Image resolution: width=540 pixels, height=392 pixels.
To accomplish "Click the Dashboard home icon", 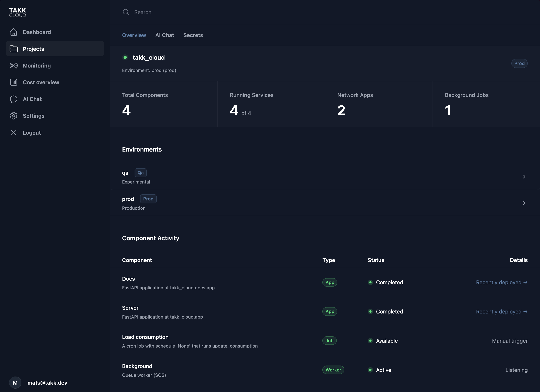I will (x=14, y=32).
